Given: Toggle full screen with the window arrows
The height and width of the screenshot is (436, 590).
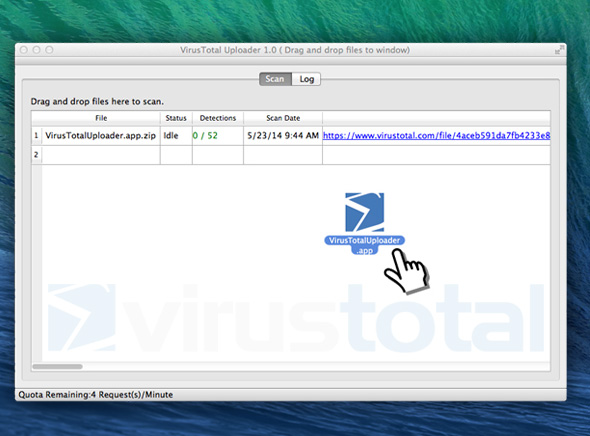Looking at the screenshot, I should [560, 50].
